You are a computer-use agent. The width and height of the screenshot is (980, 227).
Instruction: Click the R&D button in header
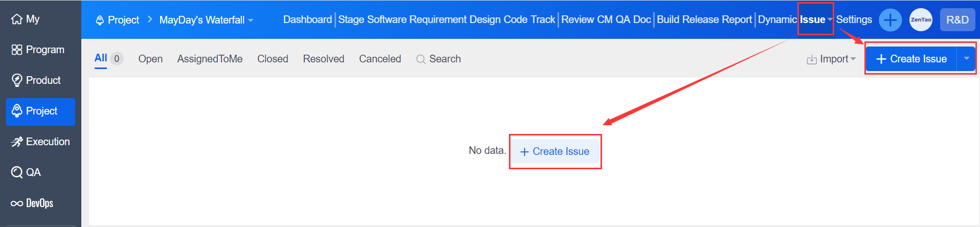[957, 20]
